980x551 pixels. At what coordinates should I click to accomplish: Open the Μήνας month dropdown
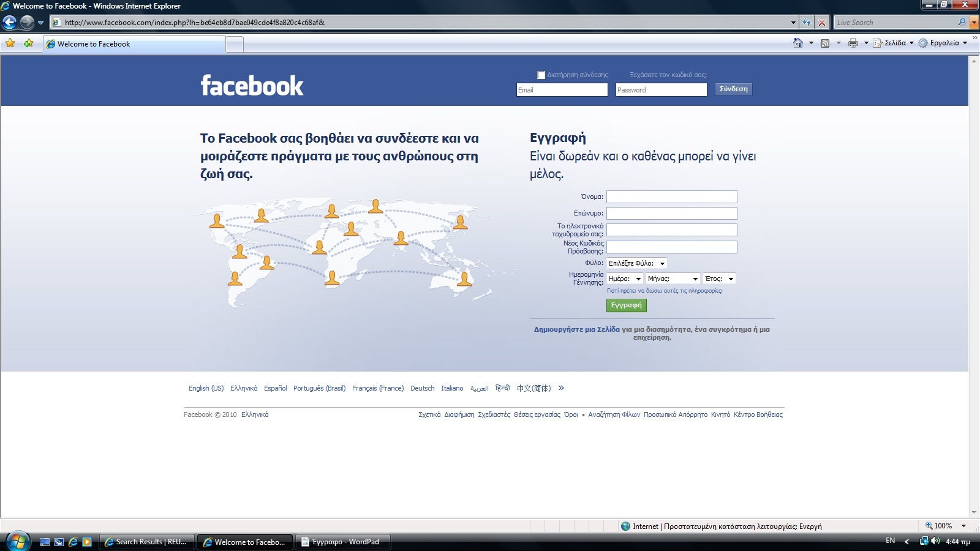pos(673,279)
